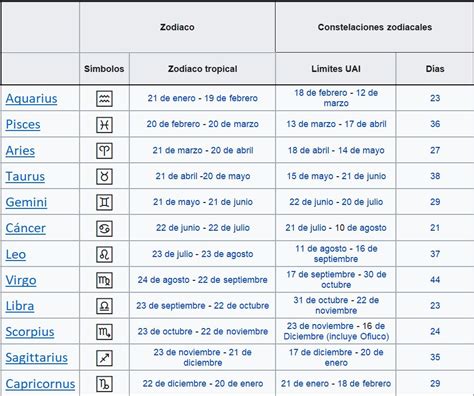The image size is (474, 396).
Task: Click the Virgo days value 44
Action: coord(435,280)
